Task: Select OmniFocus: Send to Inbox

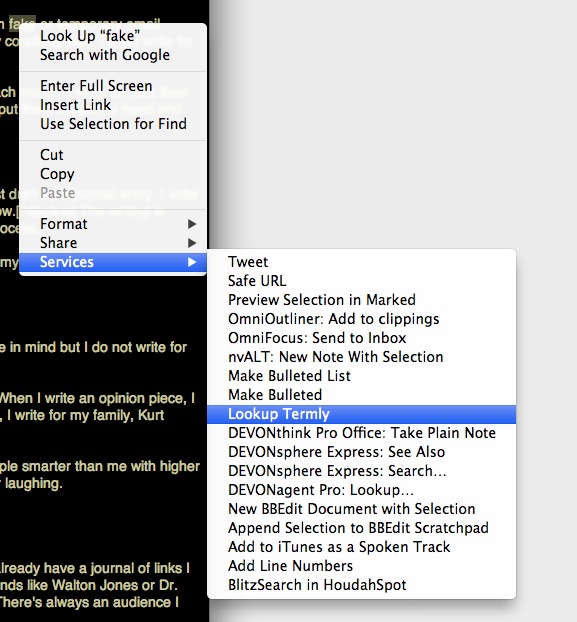Action: [x=361, y=338]
